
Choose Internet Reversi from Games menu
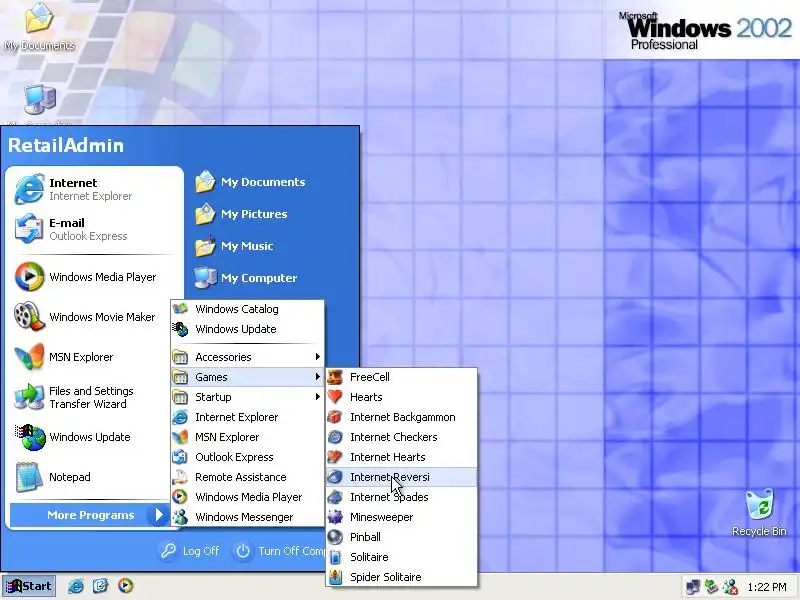[x=402, y=477]
